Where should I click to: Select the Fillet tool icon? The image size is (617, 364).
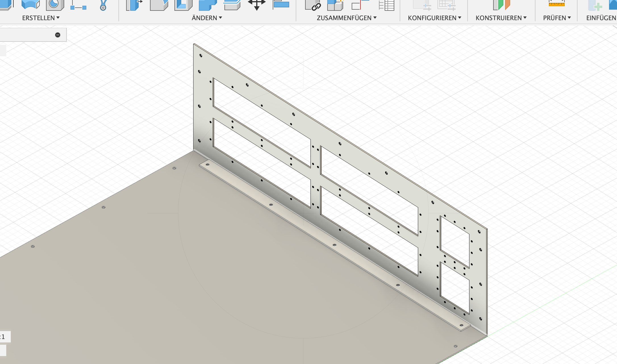point(159,5)
